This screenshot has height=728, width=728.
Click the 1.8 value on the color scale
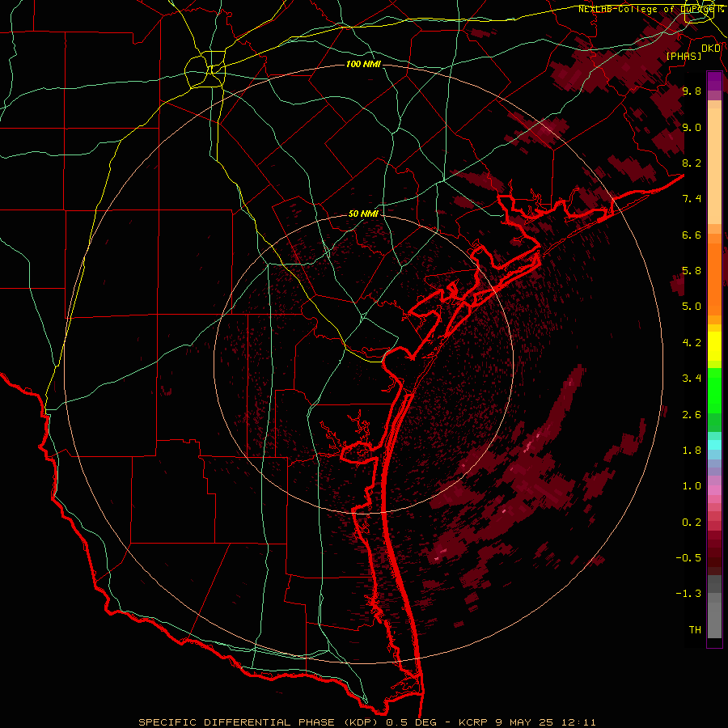tap(692, 451)
